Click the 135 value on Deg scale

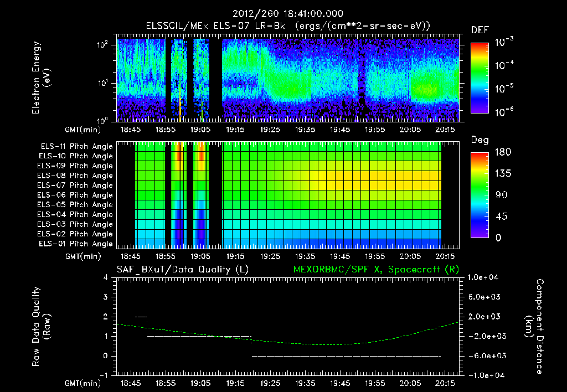click(503, 174)
